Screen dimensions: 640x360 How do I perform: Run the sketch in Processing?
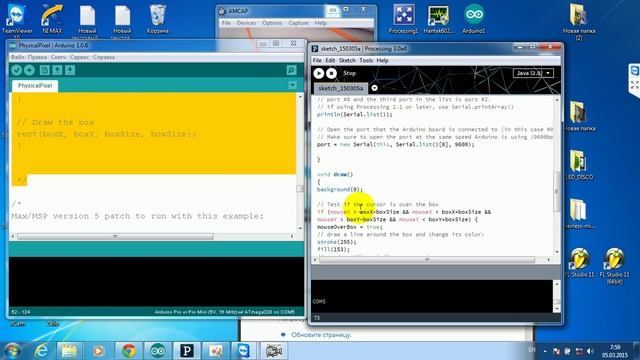[319, 73]
